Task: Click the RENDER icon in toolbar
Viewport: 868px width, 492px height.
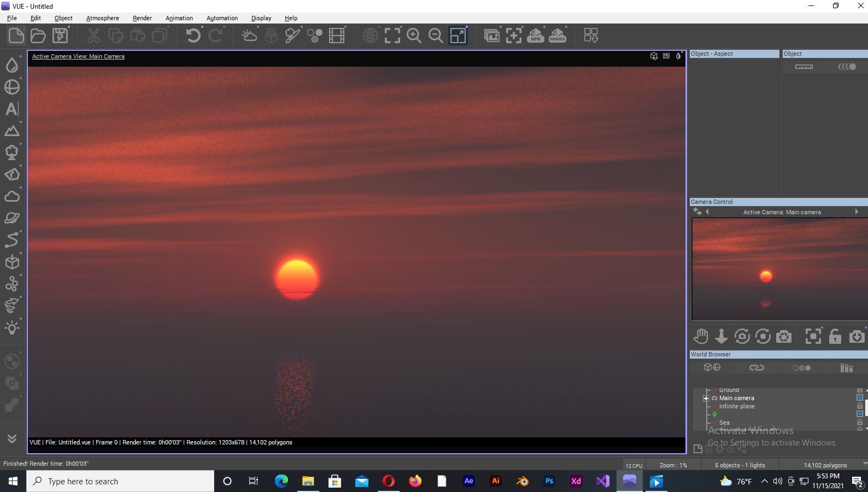Action: click(x=558, y=36)
